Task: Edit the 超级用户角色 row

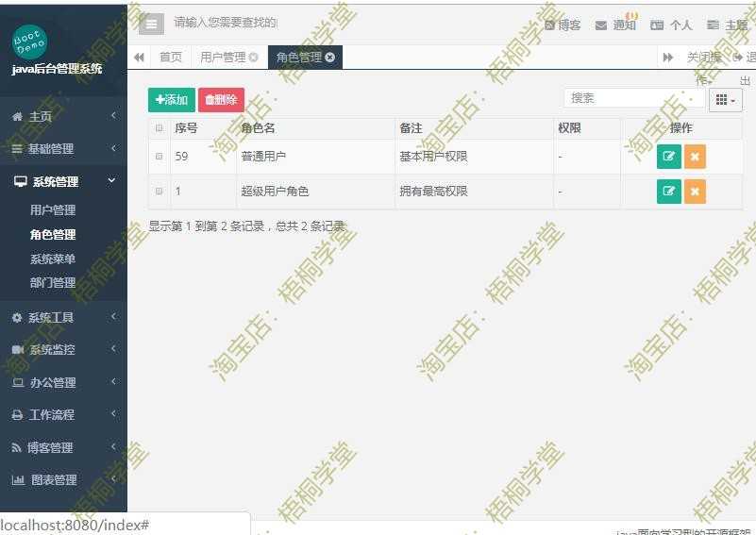Action: click(x=669, y=192)
